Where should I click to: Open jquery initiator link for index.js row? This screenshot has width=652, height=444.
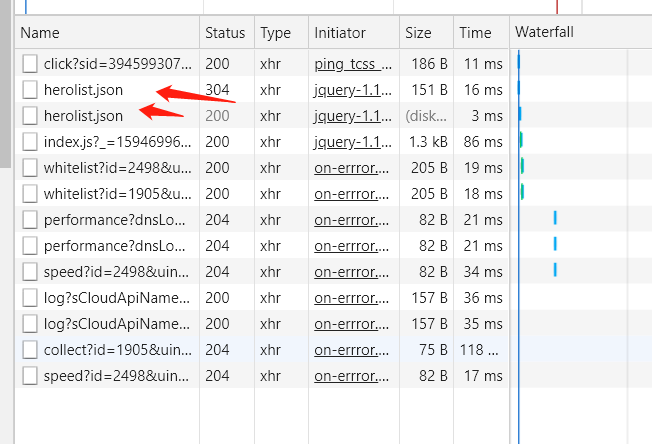[x=353, y=142]
